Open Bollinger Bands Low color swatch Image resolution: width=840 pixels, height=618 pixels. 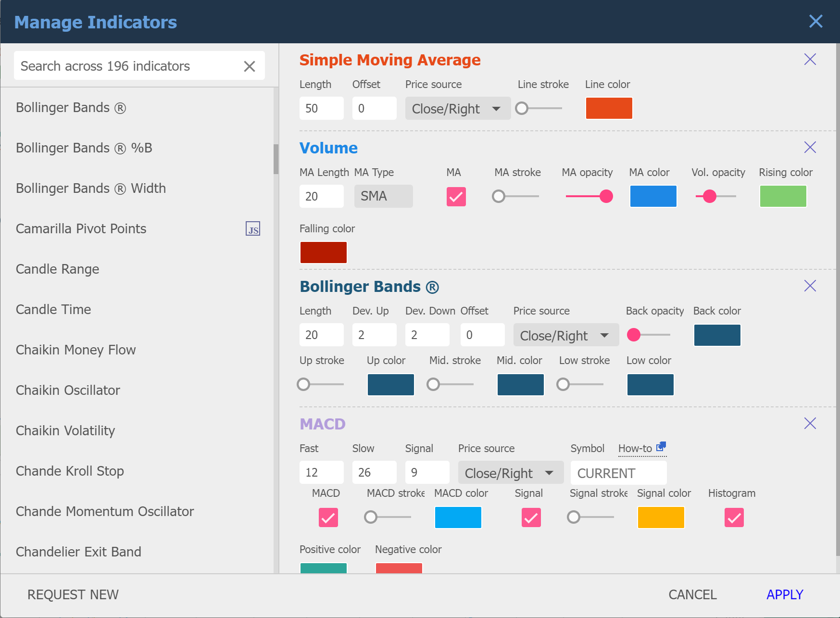(x=650, y=385)
